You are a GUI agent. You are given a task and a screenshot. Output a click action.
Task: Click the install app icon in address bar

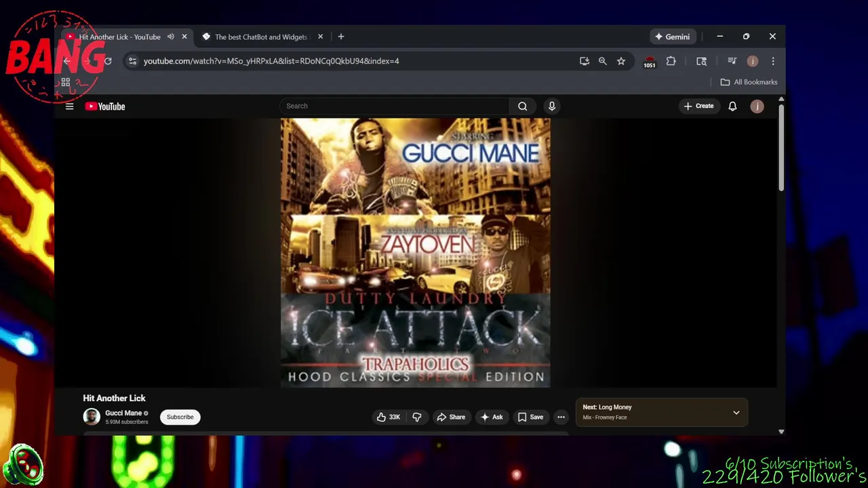point(585,61)
